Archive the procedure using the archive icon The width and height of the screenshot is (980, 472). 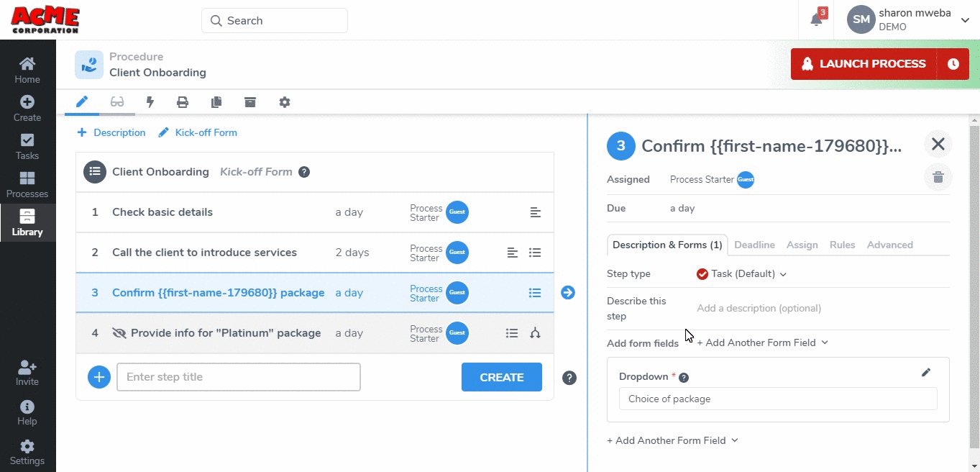(x=249, y=101)
